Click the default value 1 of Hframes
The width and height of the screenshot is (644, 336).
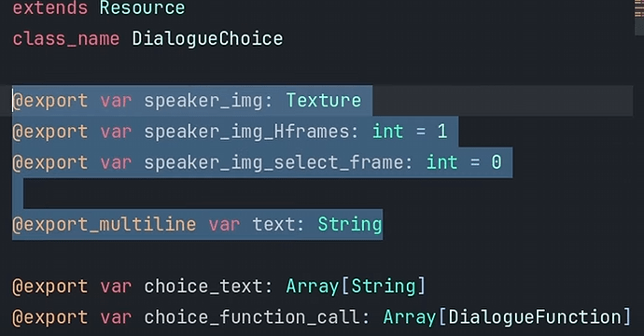click(x=441, y=132)
